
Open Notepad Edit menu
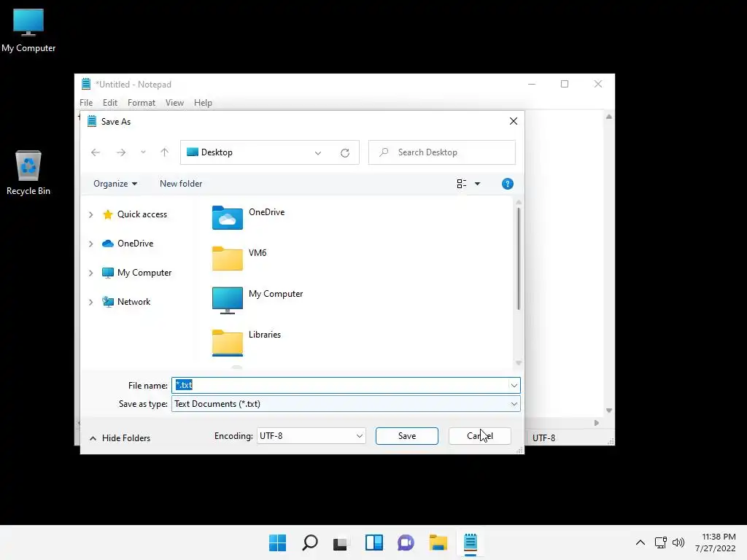109,103
